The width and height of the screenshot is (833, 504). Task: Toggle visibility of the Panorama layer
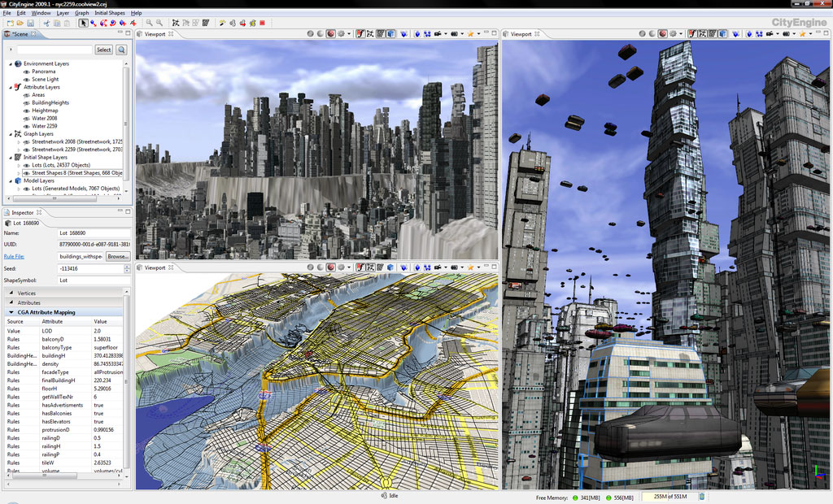[x=26, y=72]
